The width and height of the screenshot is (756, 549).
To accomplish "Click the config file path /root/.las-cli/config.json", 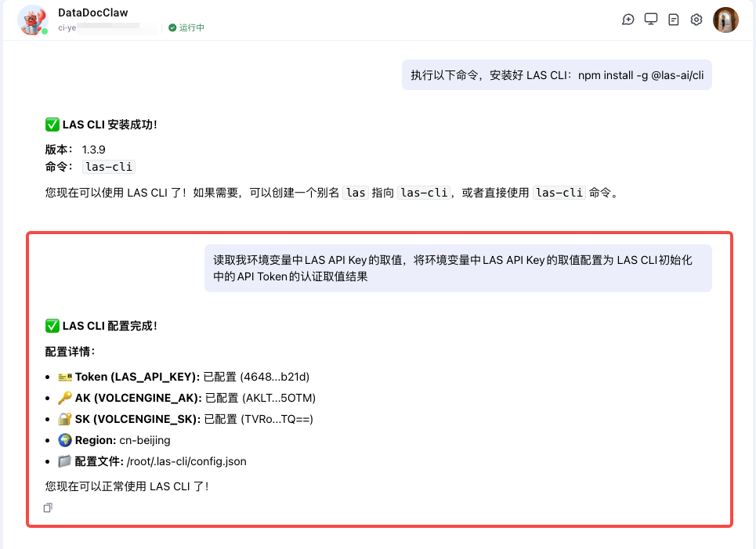I will [186, 461].
